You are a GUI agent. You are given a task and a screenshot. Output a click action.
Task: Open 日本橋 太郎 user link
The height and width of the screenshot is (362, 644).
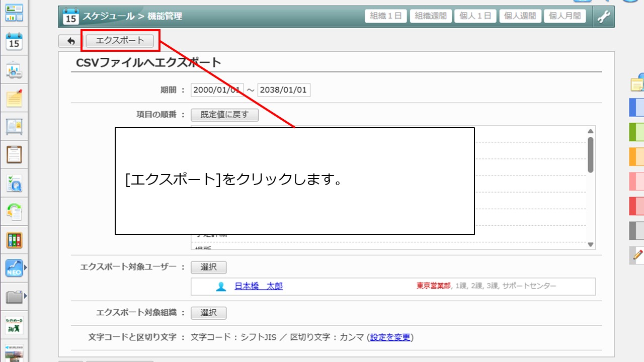point(258,286)
